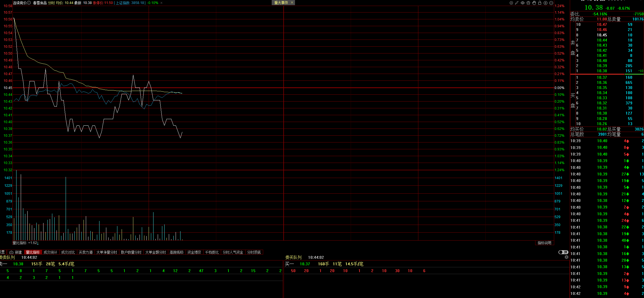
Task: Click the 均卖价 11.08 value
Action: [602, 19]
